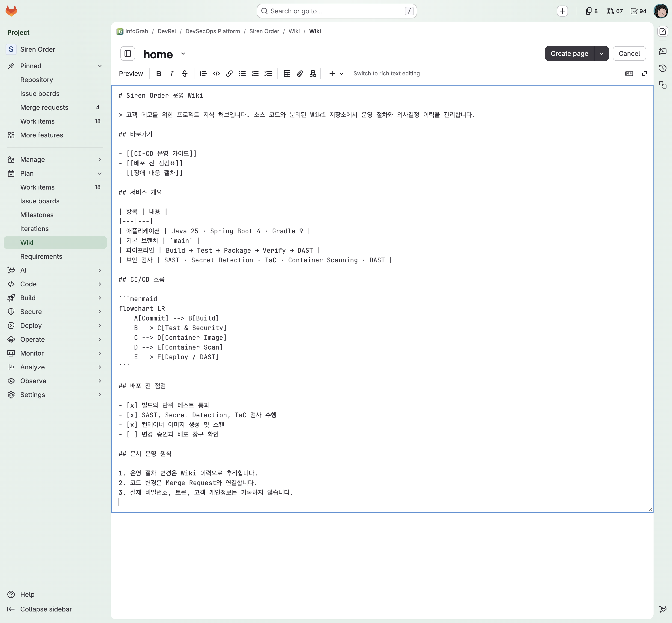Enter full screen editor mode
672x623 pixels.
(644, 74)
